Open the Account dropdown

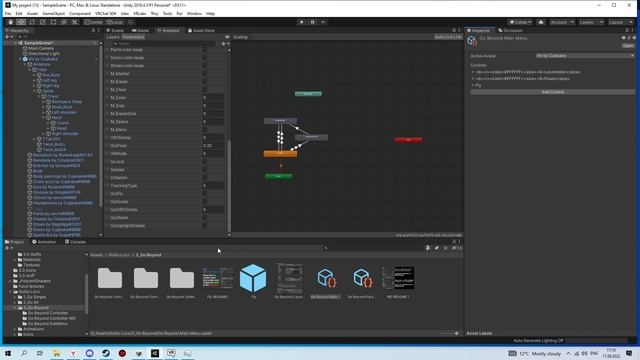(x=562, y=22)
